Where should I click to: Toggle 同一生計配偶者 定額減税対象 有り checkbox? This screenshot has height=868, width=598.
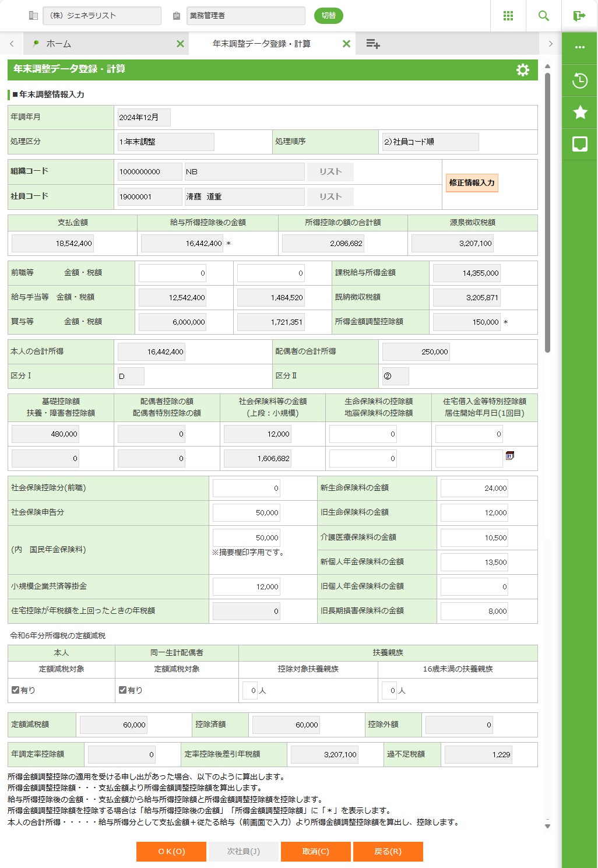123,690
